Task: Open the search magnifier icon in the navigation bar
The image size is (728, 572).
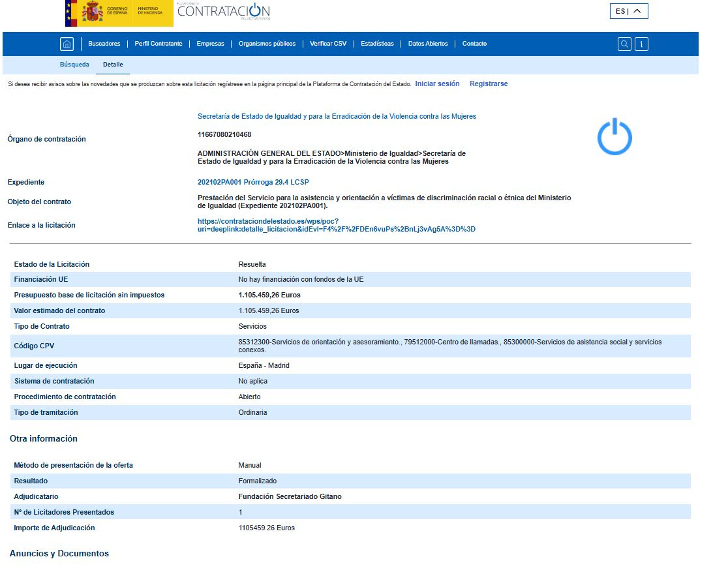Action: (624, 44)
